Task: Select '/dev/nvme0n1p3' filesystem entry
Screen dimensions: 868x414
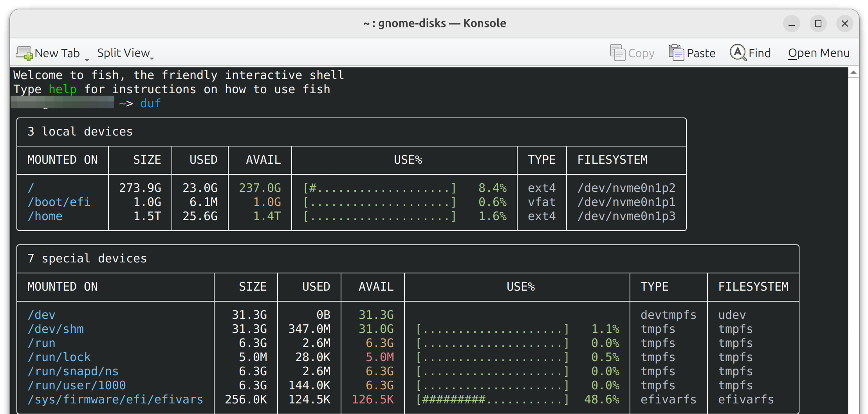Action: [x=626, y=216]
